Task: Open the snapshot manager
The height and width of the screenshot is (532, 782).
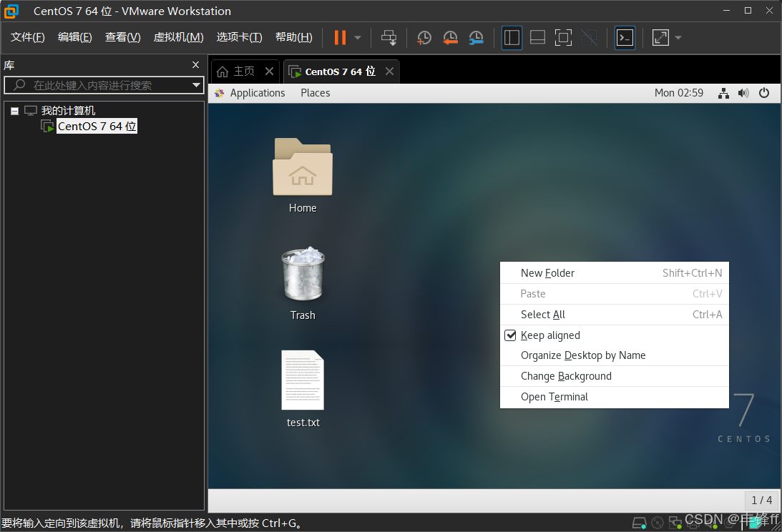Action: click(476, 37)
